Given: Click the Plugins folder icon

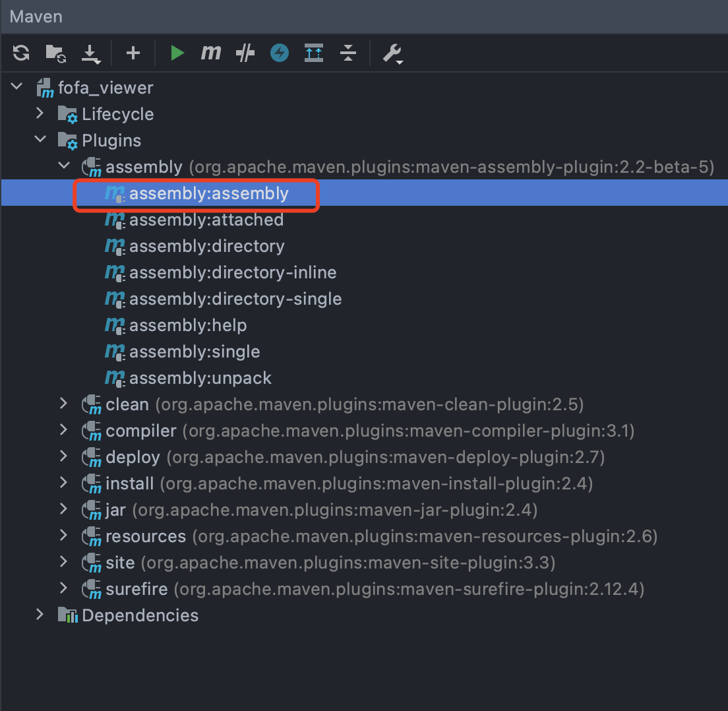Looking at the screenshot, I should (x=68, y=140).
